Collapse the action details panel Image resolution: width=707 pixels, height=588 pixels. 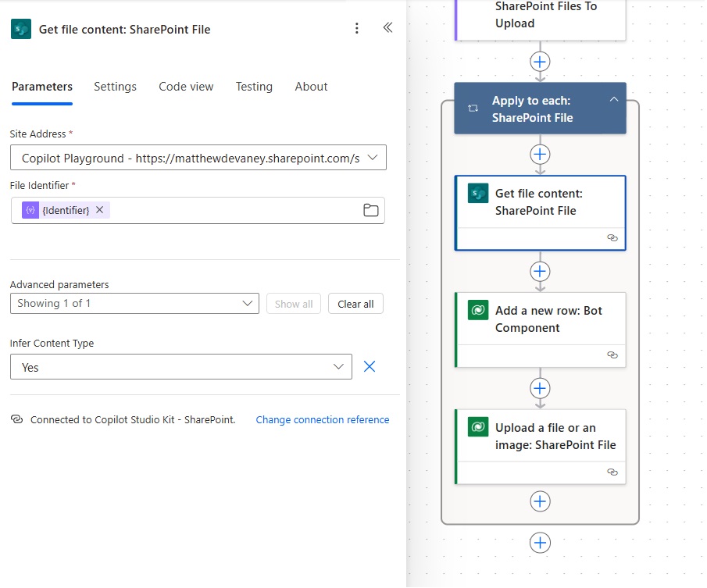(387, 28)
